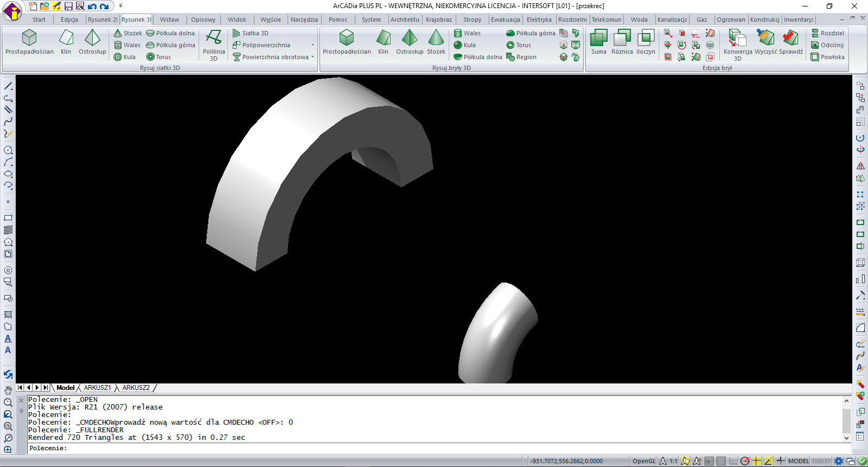
Task: Select mesh Półkula górna in Rysuj siatki 3D
Action: 170,45
